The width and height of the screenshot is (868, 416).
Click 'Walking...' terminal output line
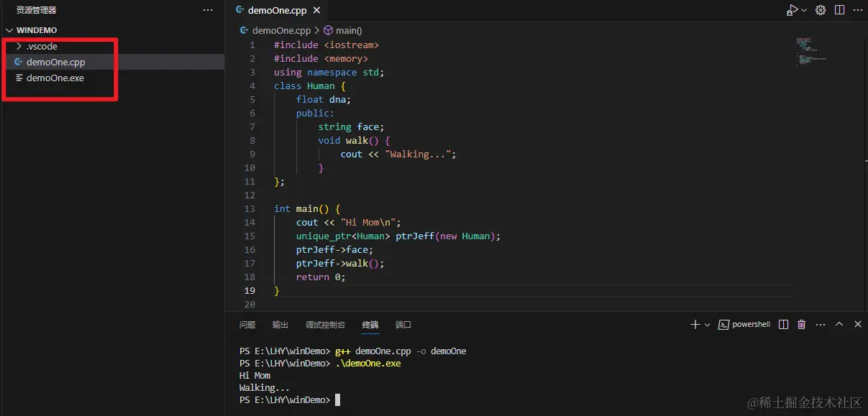pos(264,388)
